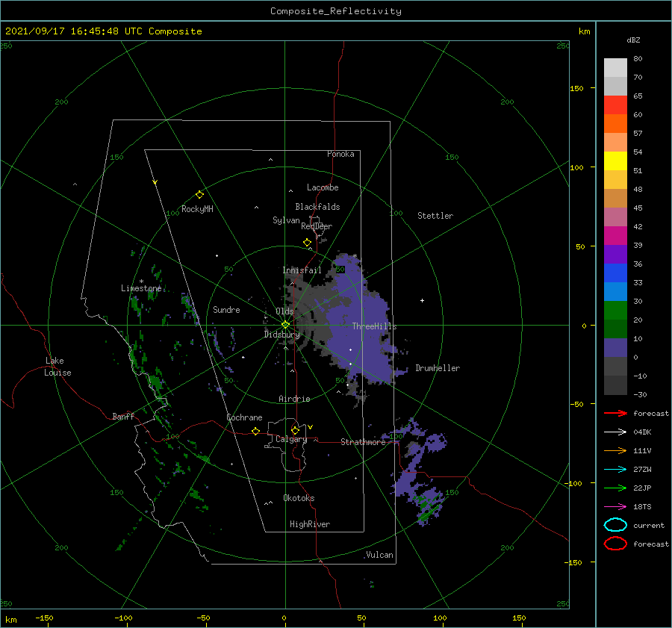The width and height of the screenshot is (672, 628).
Task: Click the Strathmore city label
Action: 363,442
